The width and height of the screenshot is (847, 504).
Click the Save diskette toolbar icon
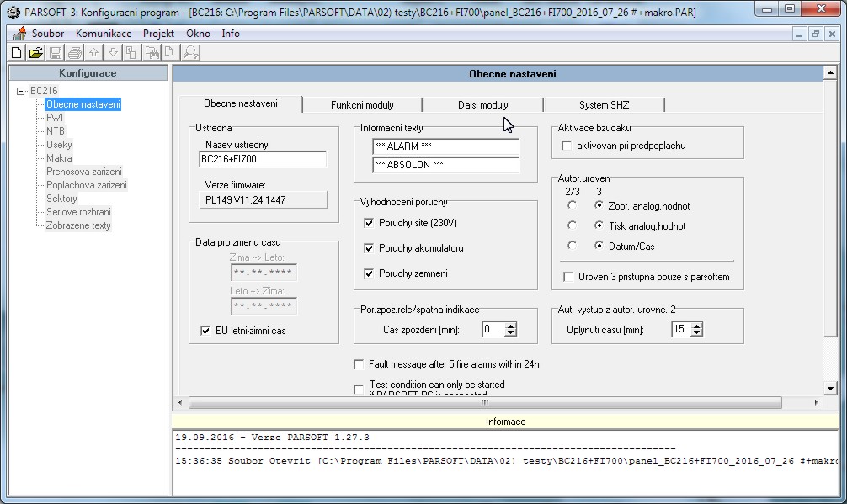coord(56,52)
